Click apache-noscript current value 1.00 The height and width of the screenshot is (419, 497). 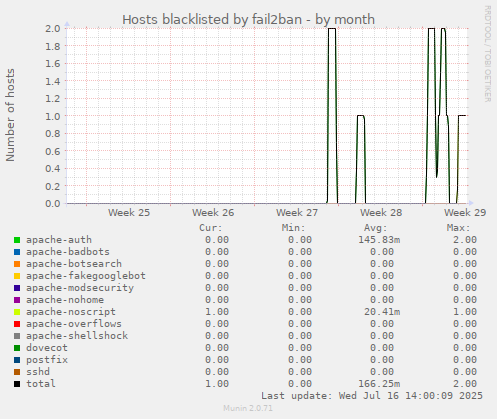[217, 312]
